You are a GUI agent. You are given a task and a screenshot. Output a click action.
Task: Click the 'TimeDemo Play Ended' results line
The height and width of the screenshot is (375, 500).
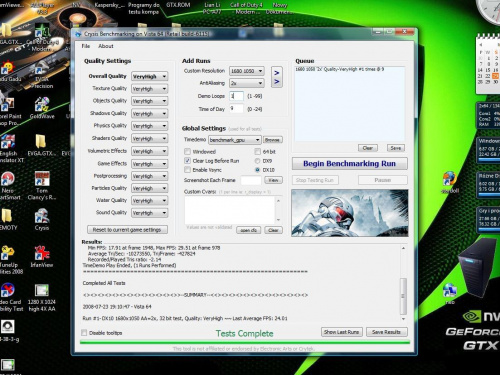129,265
